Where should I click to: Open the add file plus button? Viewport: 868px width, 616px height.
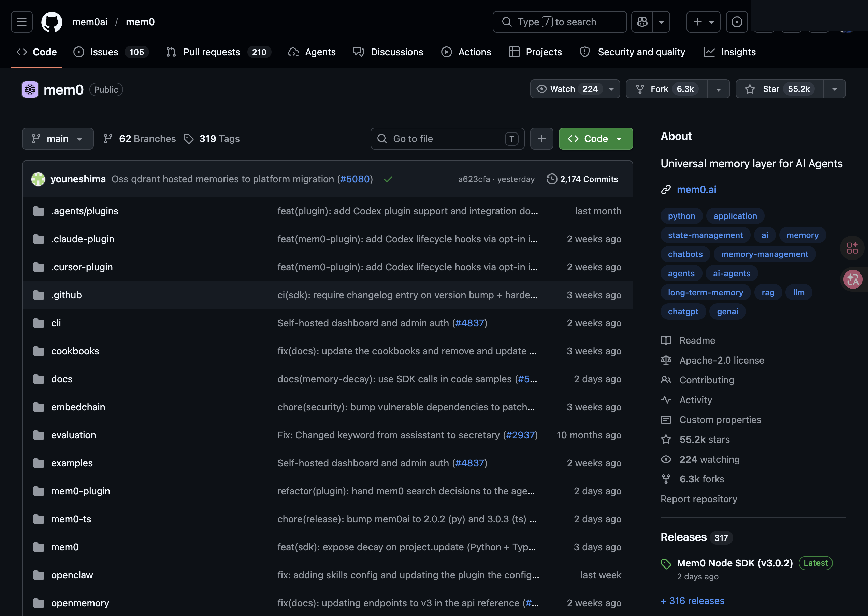pyautogui.click(x=541, y=138)
